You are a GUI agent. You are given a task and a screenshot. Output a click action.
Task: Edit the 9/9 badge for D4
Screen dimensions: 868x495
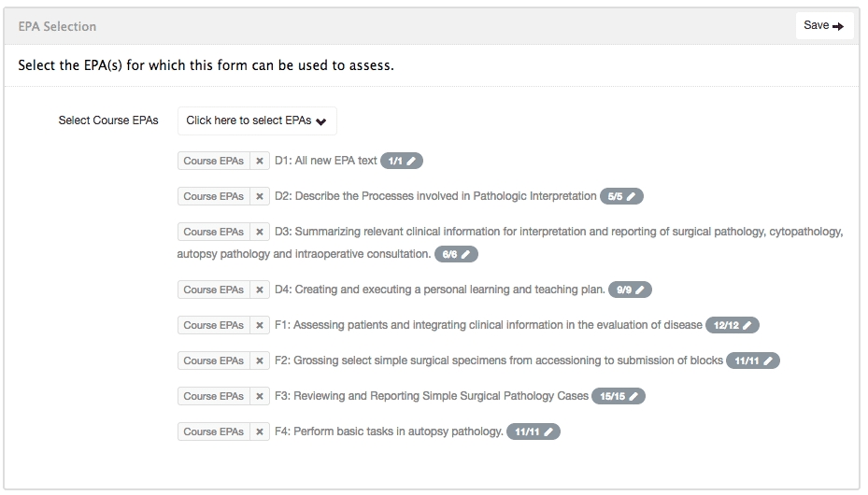pyautogui.click(x=630, y=290)
